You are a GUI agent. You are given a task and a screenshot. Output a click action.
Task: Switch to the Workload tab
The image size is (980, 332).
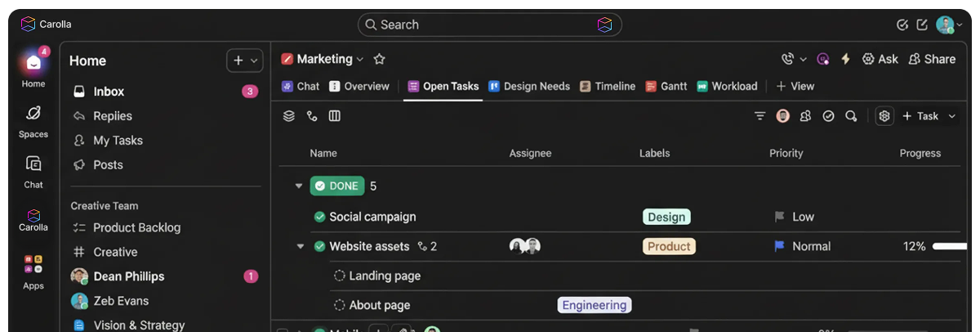(x=727, y=86)
